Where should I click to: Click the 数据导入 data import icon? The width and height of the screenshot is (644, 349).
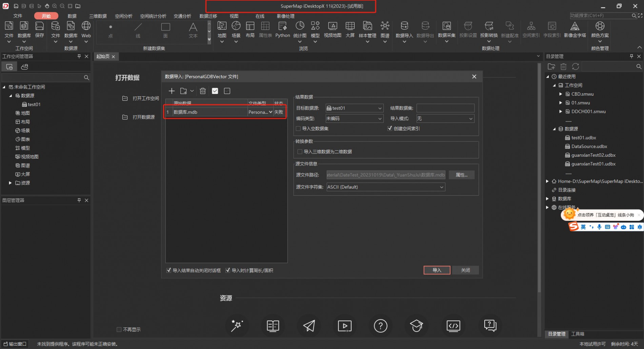(404, 26)
